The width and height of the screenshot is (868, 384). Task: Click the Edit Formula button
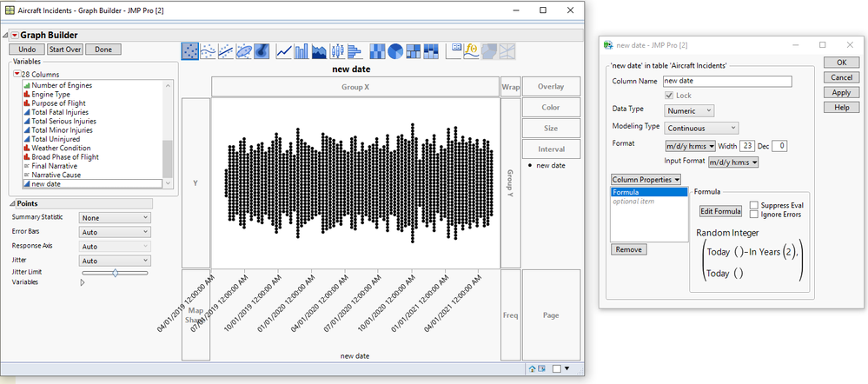click(x=720, y=211)
